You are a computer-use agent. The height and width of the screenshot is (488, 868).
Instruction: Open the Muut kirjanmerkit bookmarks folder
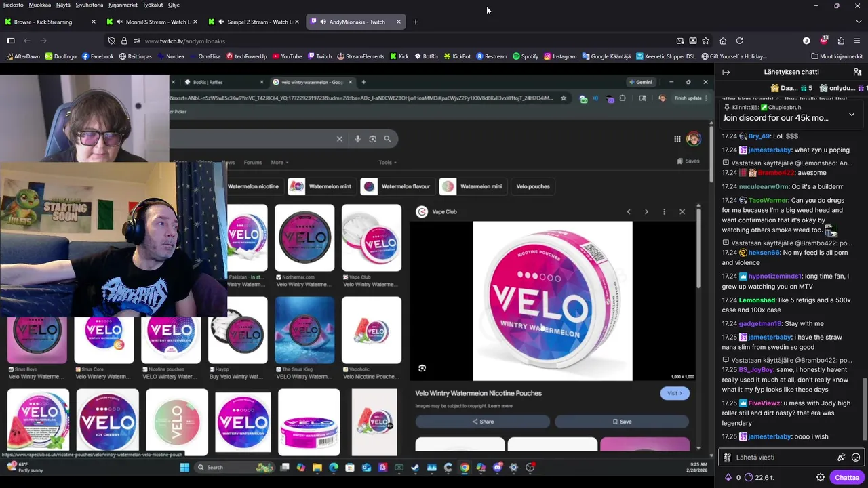837,56
